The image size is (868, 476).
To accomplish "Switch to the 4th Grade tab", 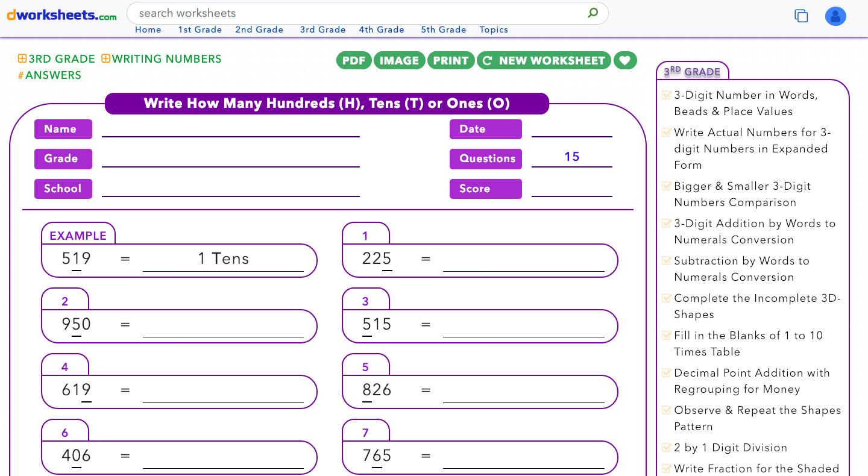I will [x=382, y=29].
